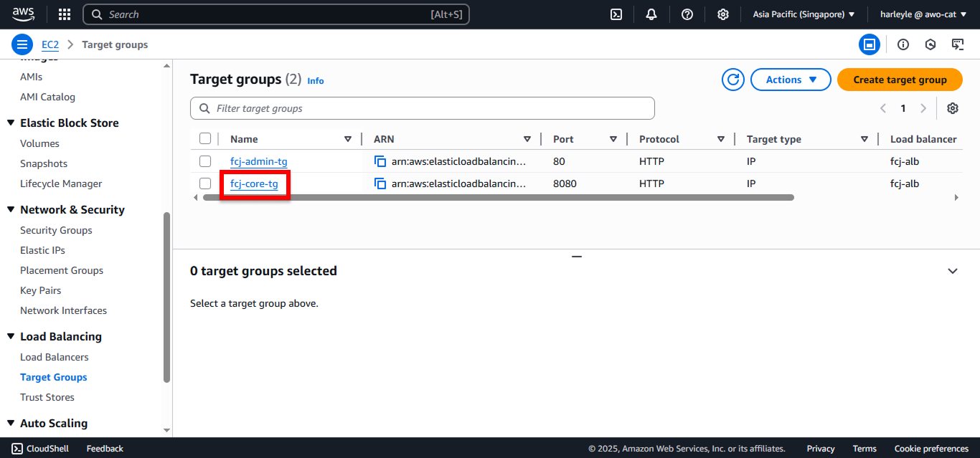Go to Volumes in the sidebar
980x458 pixels.
click(x=39, y=143)
